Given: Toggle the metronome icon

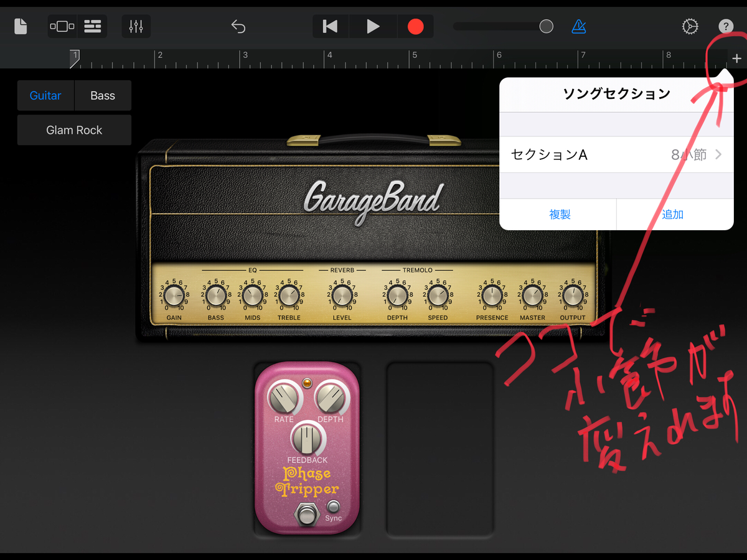Looking at the screenshot, I should [x=579, y=26].
